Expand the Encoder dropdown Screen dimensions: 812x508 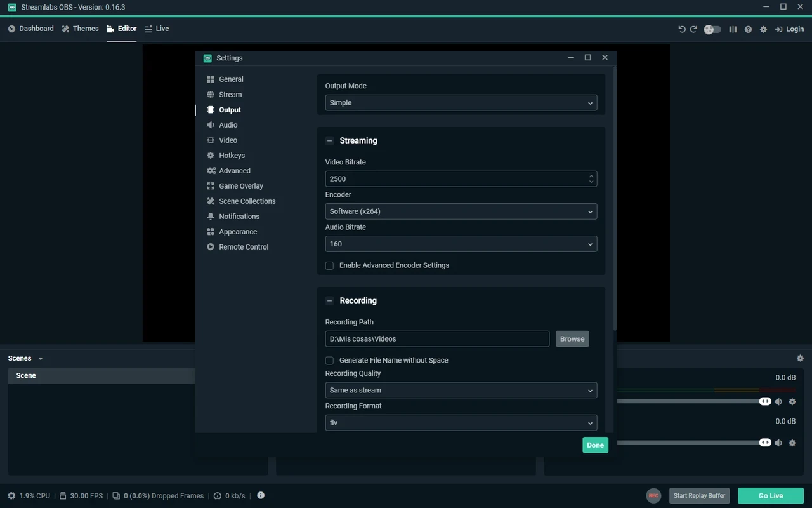[x=461, y=211]
